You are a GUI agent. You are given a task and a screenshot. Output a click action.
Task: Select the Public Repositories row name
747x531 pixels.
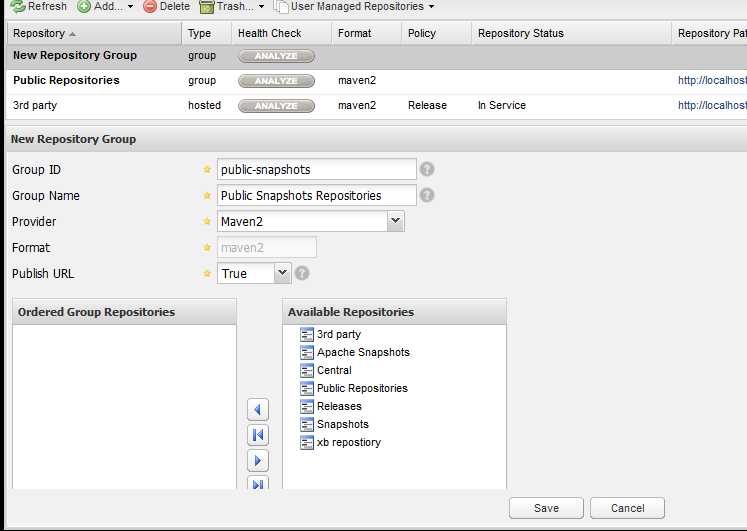[66, 80]
